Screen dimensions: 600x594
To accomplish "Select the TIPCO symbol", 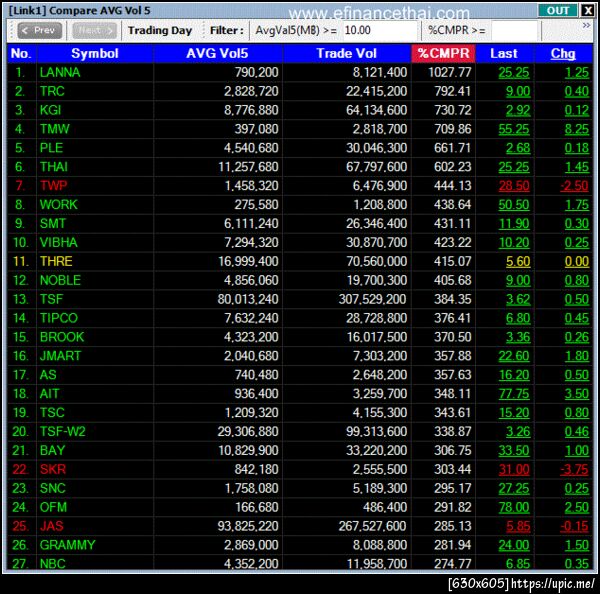I will tap(59, 318).
